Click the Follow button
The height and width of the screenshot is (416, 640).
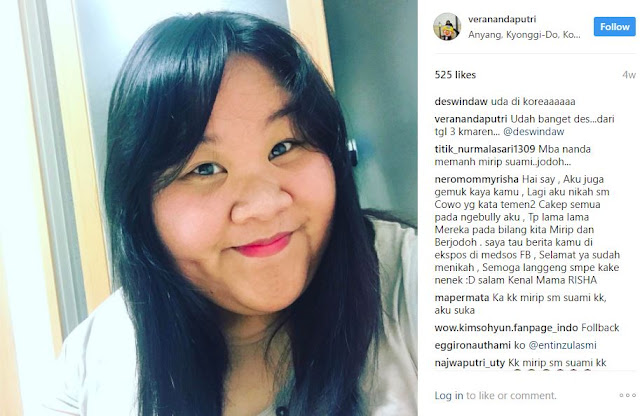click(x=614, y=27)
